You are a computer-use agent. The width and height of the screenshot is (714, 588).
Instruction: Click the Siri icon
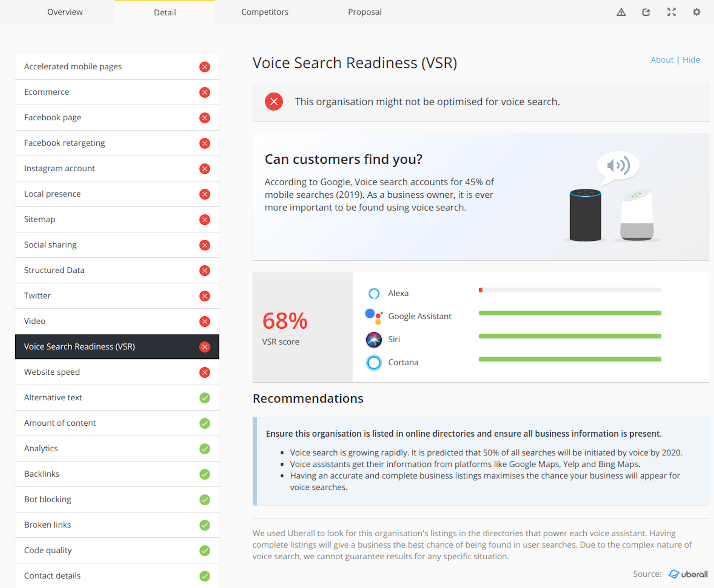tap(374, 339)
